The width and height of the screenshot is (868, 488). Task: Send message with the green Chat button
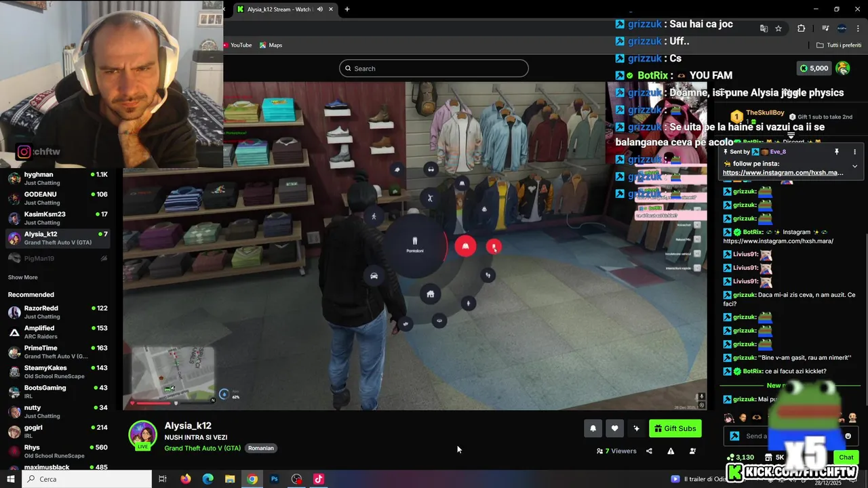tap(846, 457)
